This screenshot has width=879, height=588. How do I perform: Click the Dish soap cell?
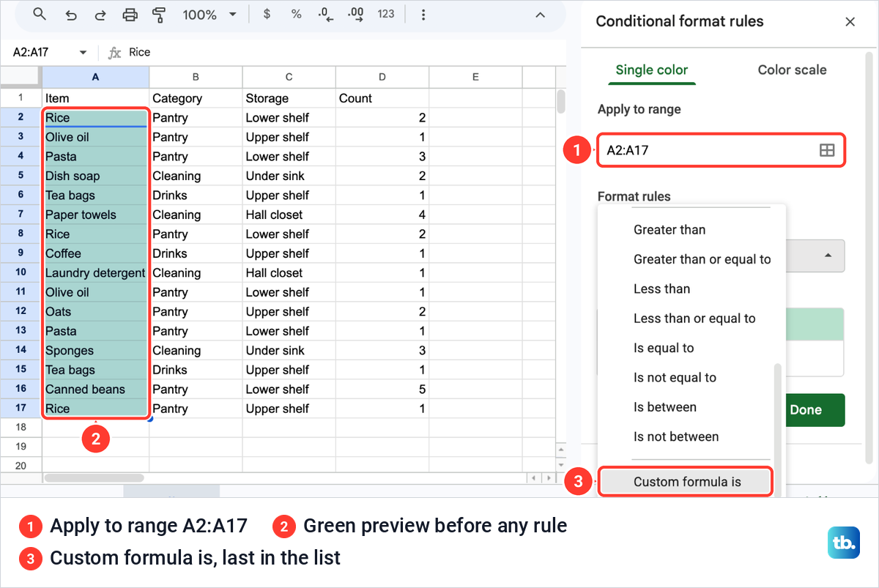[95, 176]
